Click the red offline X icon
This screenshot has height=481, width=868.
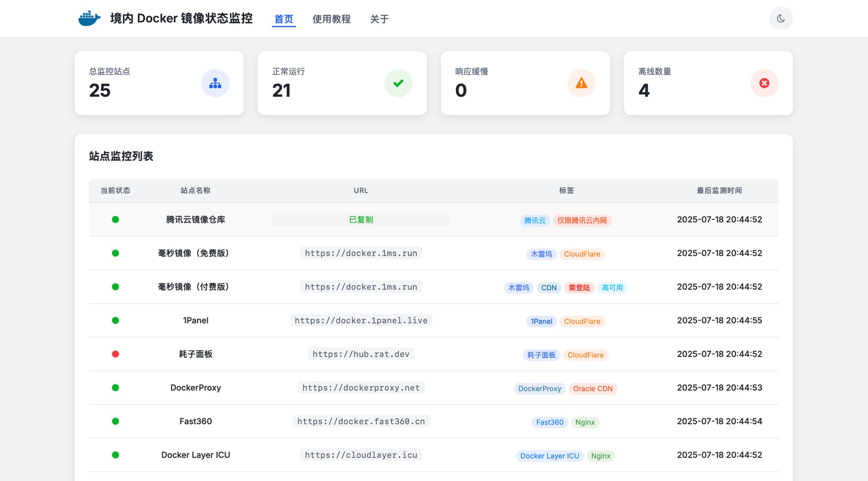tap(764, 83)
